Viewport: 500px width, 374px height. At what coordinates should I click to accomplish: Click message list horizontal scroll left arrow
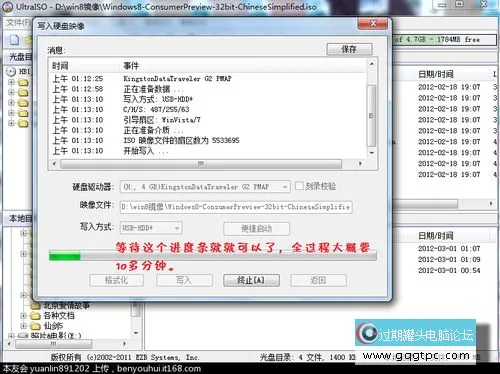pyautogui.click(x=54, y=164)
